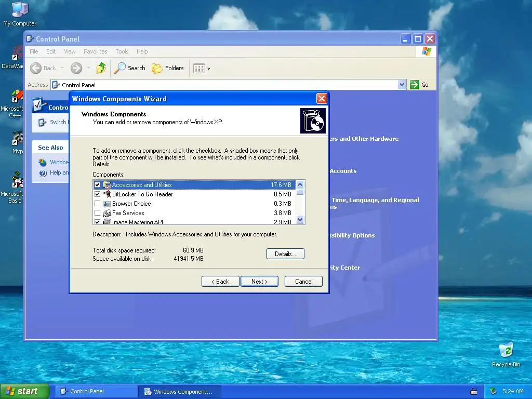The height and width of the screenshot is (399, 532).
Task: Open the Help menu in Control Panel
Action: click(142, 51)
